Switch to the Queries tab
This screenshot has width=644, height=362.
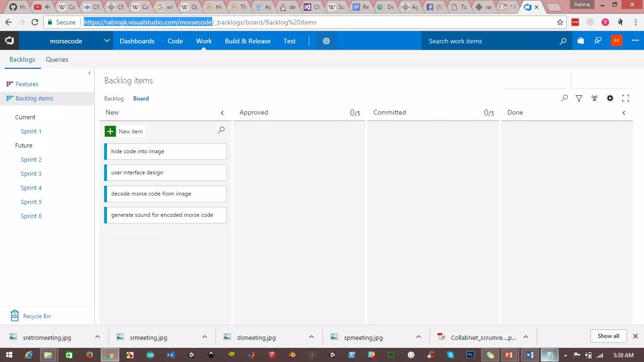[x=57, y=59]
